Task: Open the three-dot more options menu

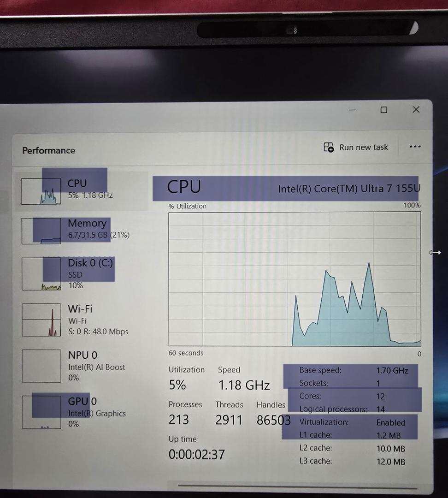Action: click(x=415, y=147)
